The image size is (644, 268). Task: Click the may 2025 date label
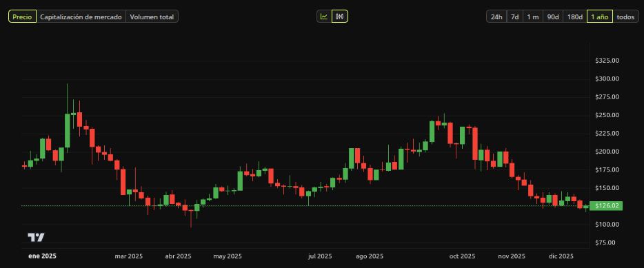coord(228,256)
